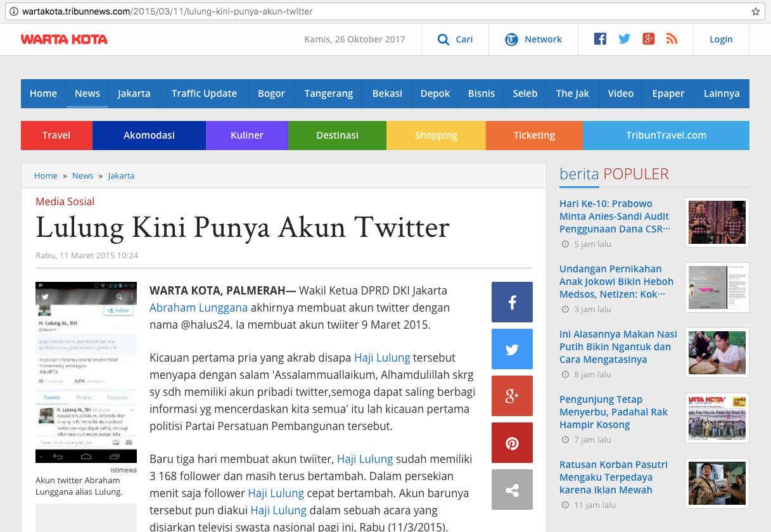Share article via Twitter button

(x=512, y=349)
